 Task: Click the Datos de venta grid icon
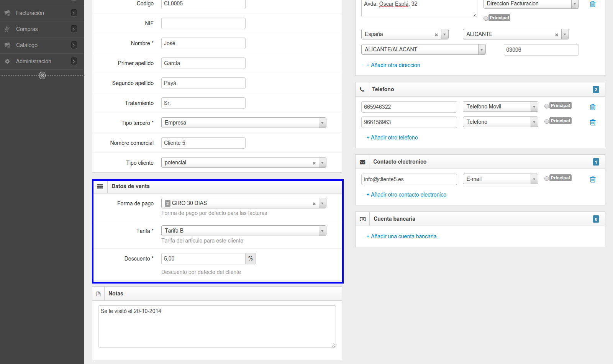(x=100, y=186)
